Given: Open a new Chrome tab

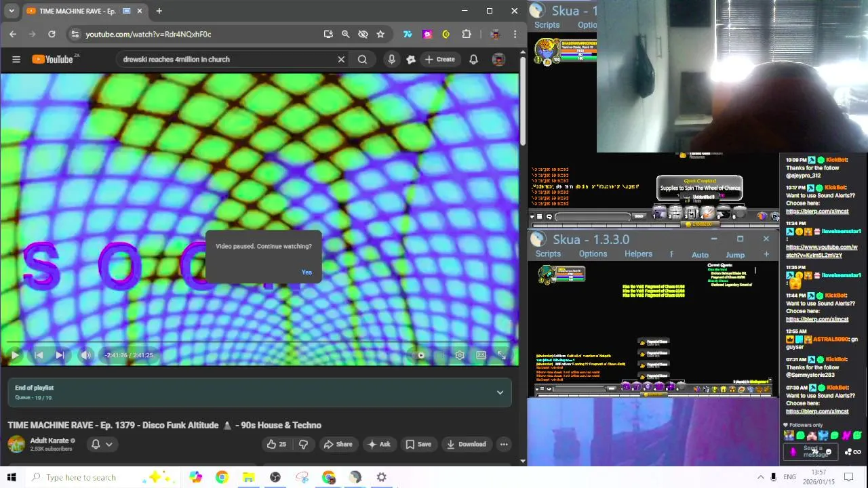Looking at the screenshot, I should 159,11.
